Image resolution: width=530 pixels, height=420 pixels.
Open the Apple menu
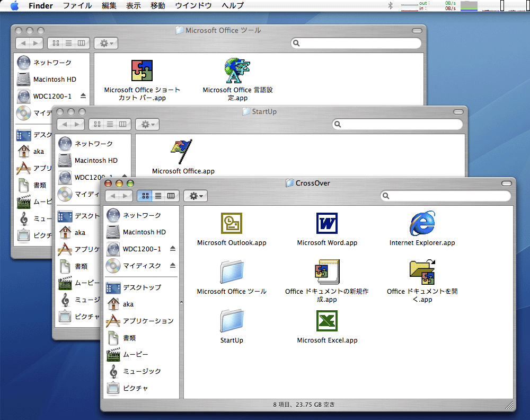coord(14,5)
